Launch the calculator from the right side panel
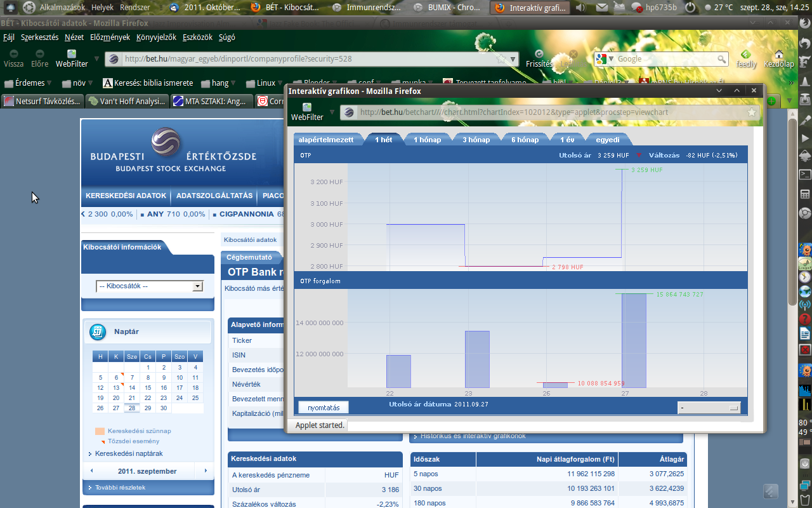 tap(804, 194)
